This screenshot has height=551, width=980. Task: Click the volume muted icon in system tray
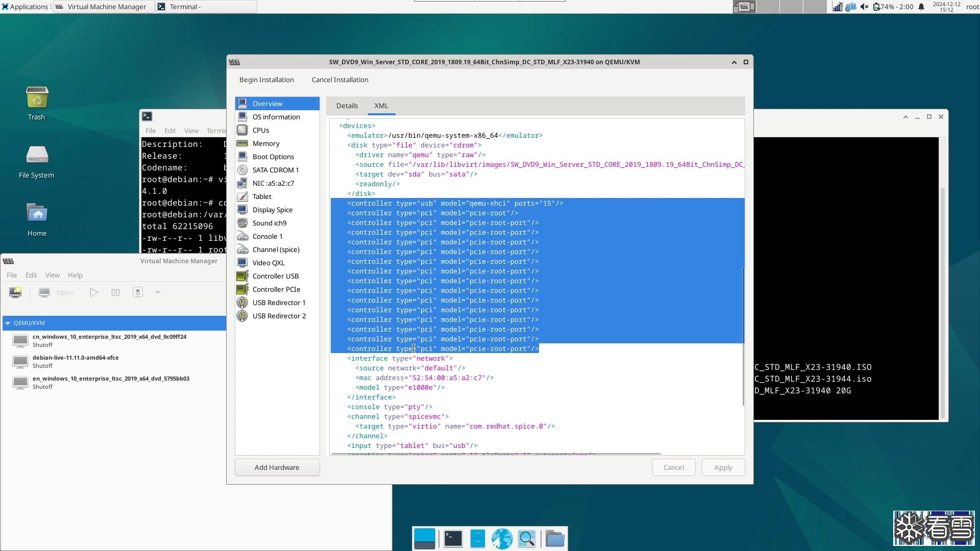[x=864, y=7]
